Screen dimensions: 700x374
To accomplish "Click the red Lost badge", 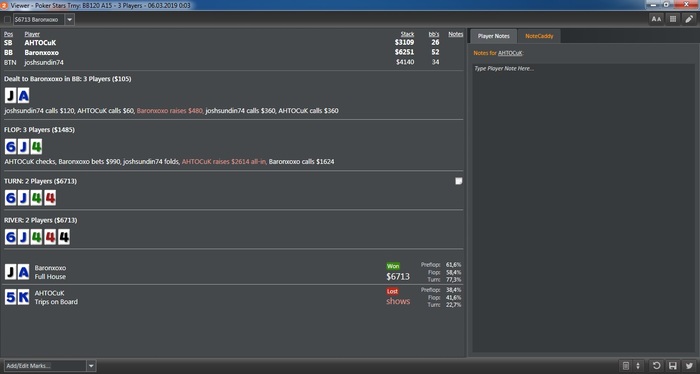I will [x=392, y=291].
